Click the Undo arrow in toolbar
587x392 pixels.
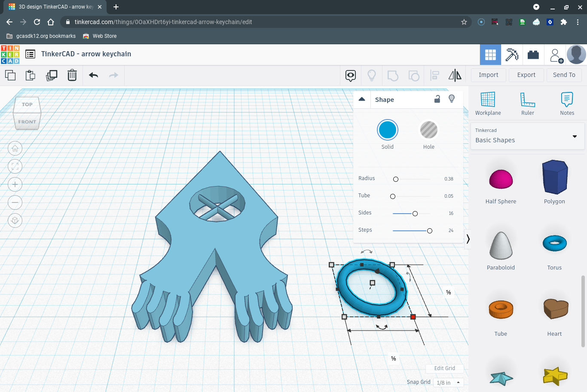pyautogui.click(x=93, y=76)
